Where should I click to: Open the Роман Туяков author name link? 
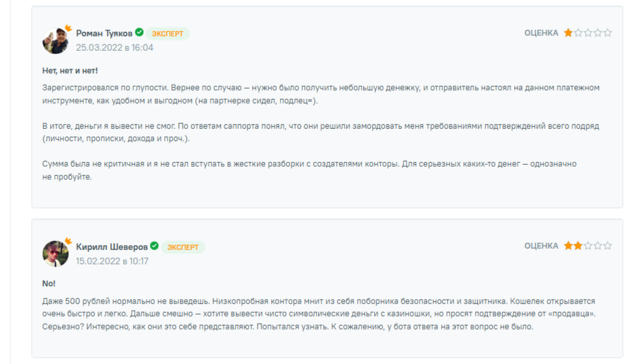coord(104,33)
